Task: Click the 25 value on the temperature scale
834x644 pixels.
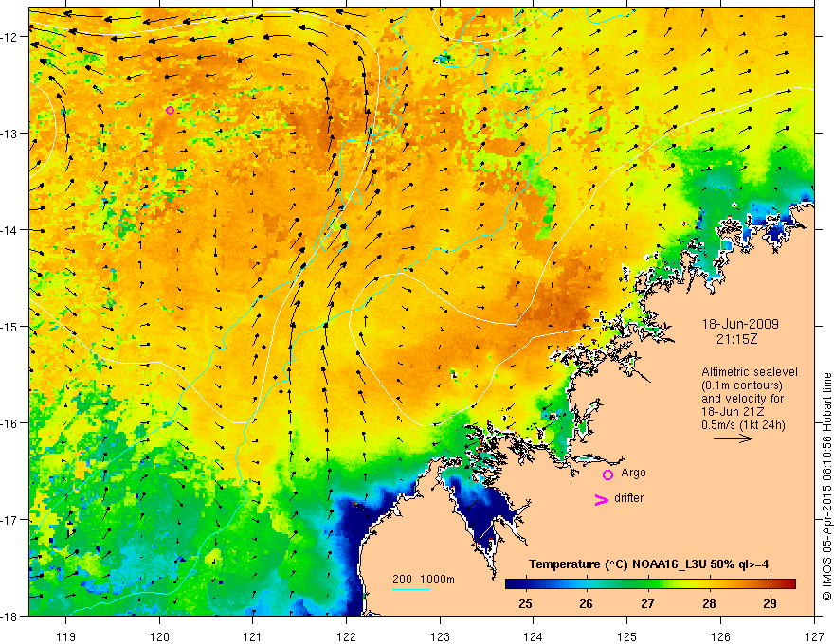Action: 525,604
